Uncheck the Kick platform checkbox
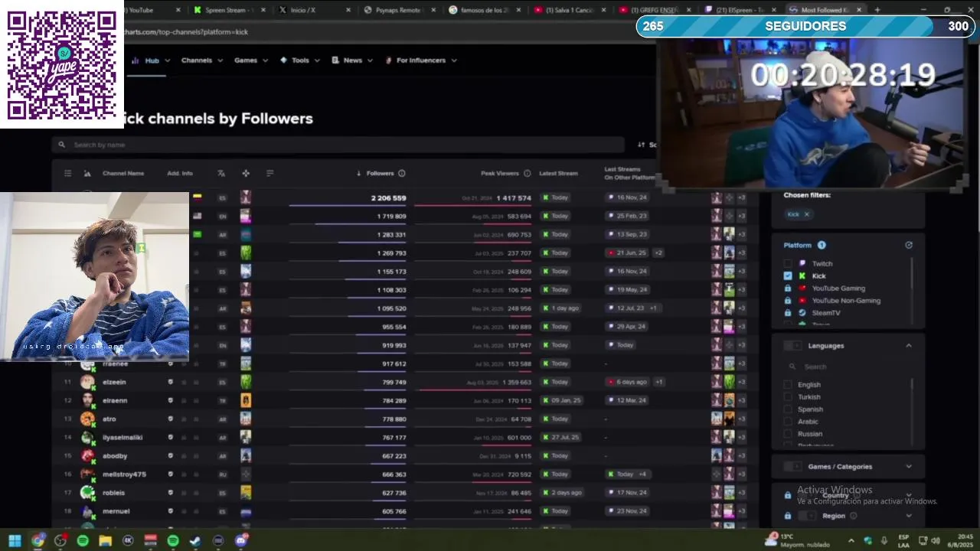The height and width of the screenshot is (551, 980). point(788,275)
